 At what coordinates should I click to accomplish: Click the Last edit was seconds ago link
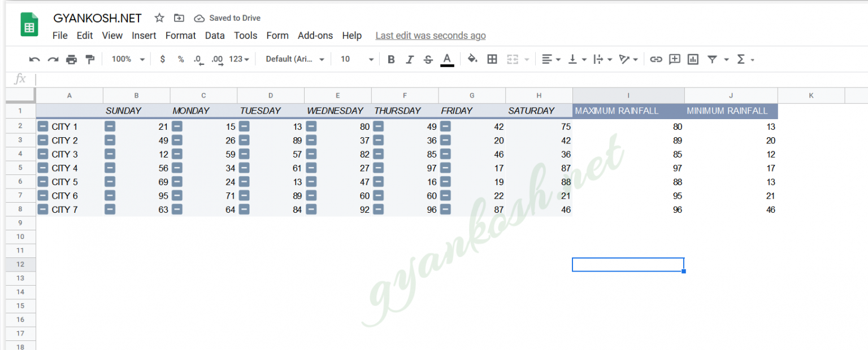point(431,35)
